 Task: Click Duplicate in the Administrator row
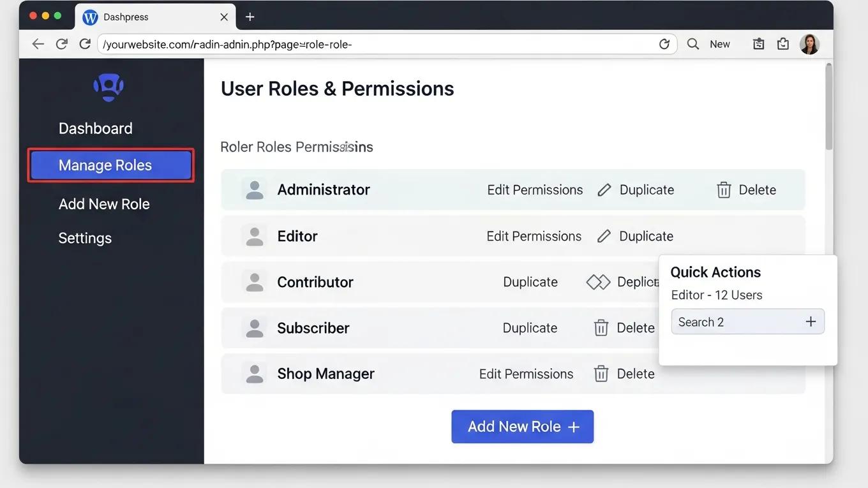pyautogui.click(x=647, y=190)
